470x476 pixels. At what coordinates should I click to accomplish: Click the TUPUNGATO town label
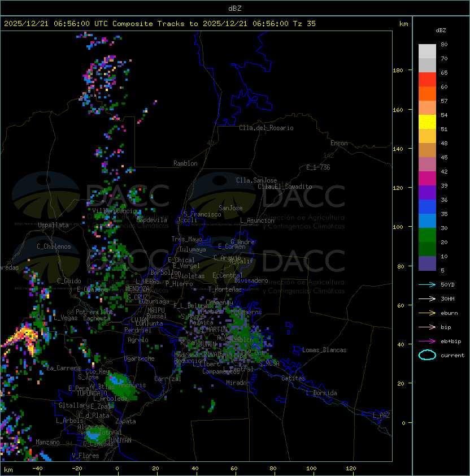92,393
